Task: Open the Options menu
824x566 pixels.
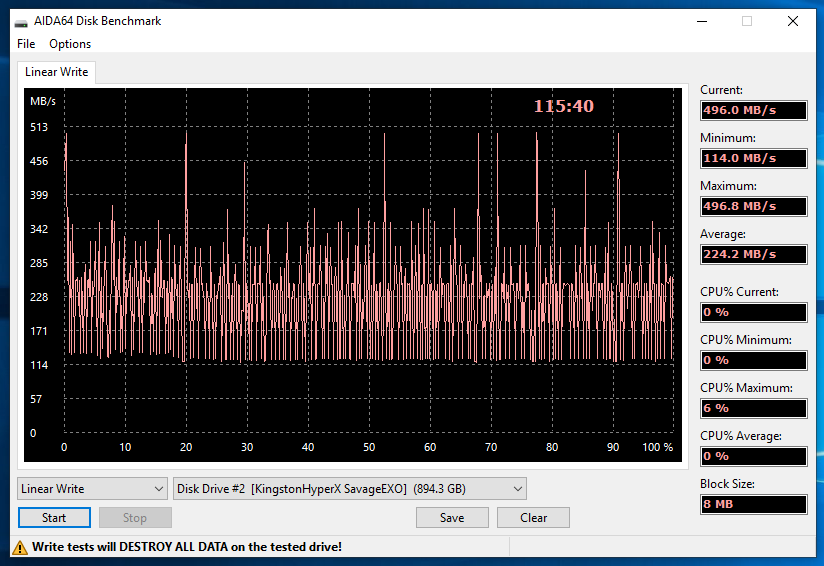Action: click(70, 44)
